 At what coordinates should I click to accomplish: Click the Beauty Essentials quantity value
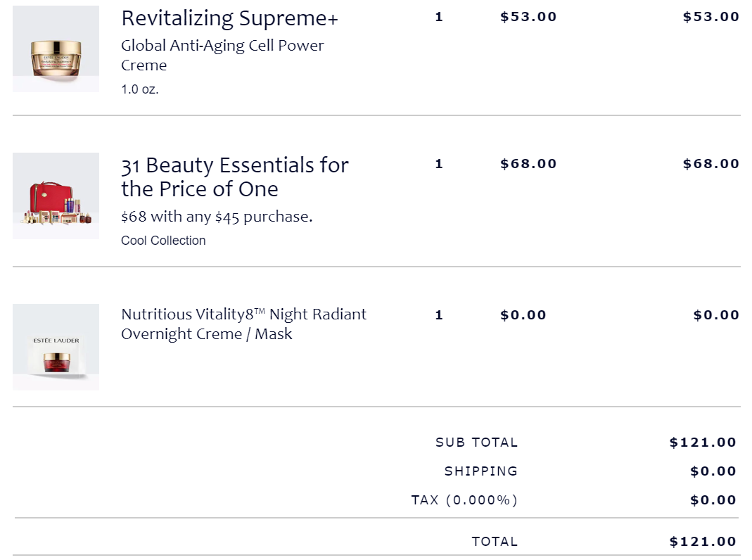[439, 164]
